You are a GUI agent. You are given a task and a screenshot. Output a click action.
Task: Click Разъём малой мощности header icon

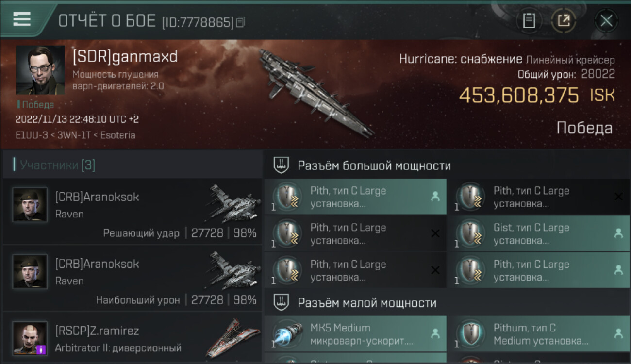point(282,303)
